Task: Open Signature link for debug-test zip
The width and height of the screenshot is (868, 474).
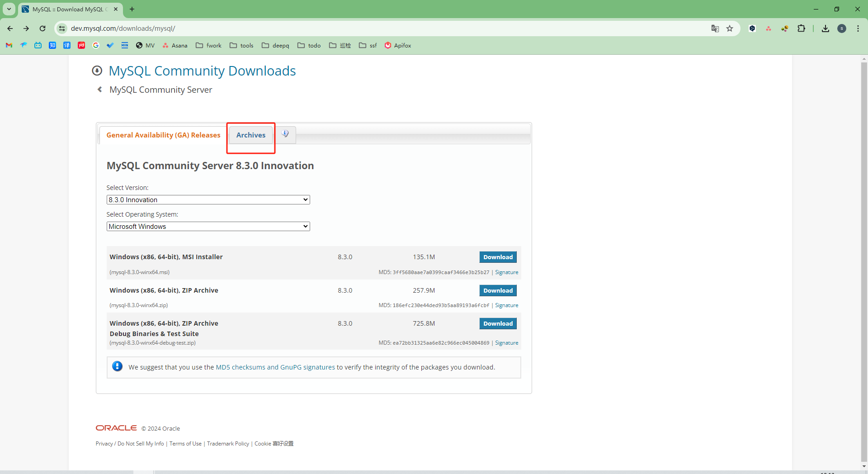Action: click(x=506, y=343)
